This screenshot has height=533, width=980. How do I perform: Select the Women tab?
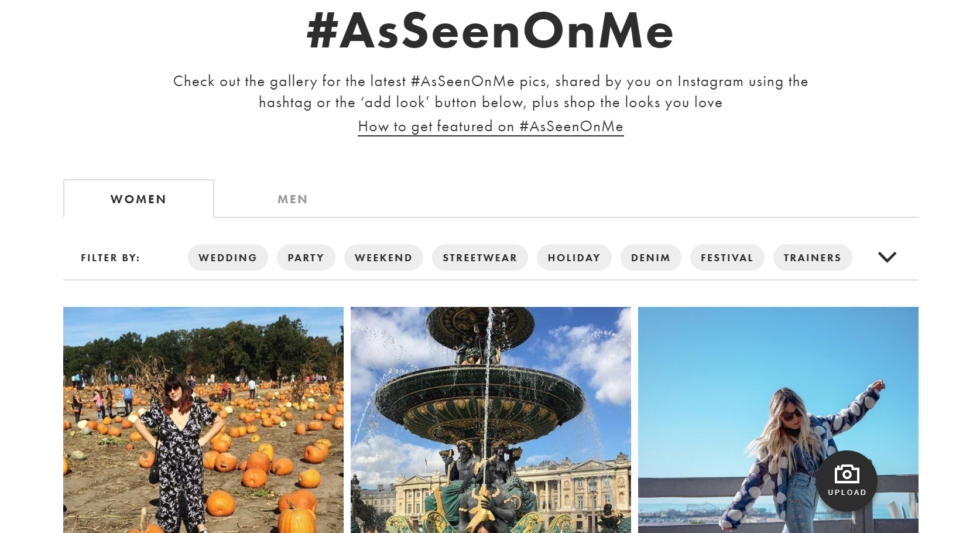(139, 199)
